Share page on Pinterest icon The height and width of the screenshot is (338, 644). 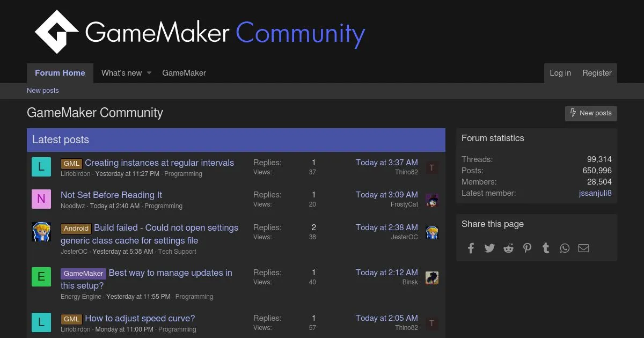(527, 248)
